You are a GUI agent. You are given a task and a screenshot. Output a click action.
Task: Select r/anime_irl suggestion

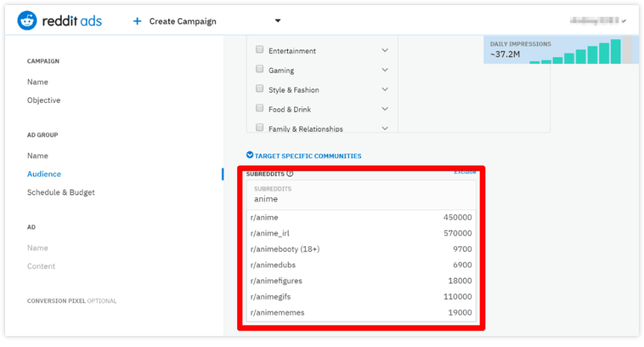pyautogui.click(x=361, y=233)
